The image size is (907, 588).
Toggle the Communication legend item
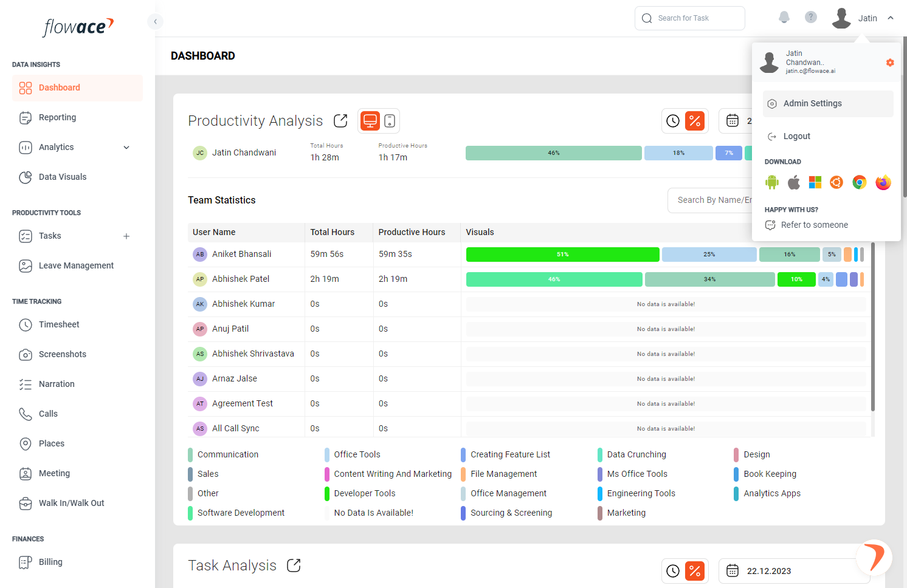(x=223, y=454)
